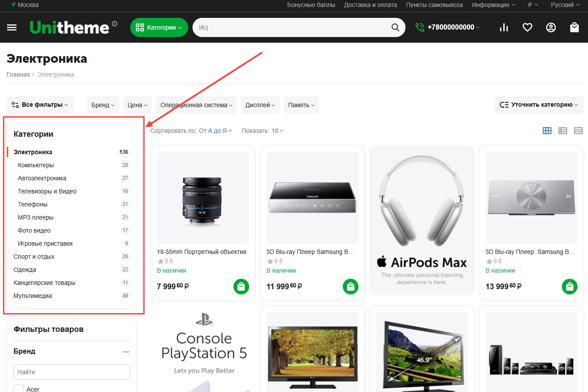The height and width of the screenshot is (392, 588).
Task: Click the brand Найти search field
Action: [72, 372]
